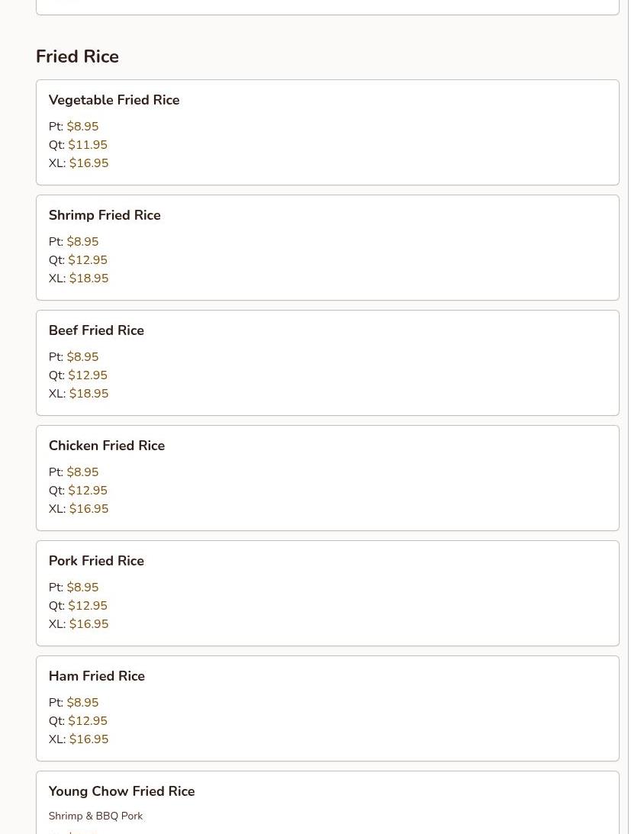The height and width of the screenshot is (834, 644).
Task: Choose Vegetable Fried Rice XL price $16.95
Action: tap(89, 163)
